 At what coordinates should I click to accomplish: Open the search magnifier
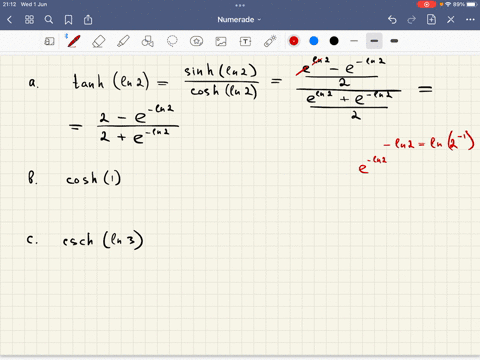pos(49,20)
